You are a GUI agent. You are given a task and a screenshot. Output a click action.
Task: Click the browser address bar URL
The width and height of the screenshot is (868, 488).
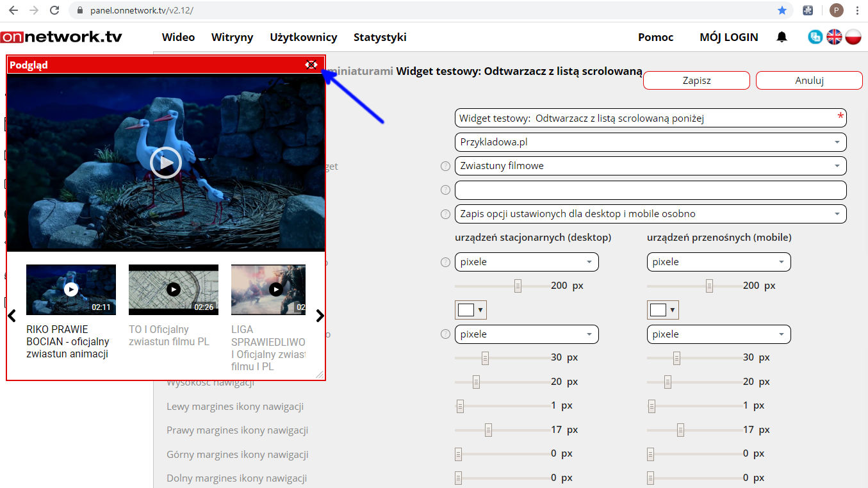click(140, 11)
